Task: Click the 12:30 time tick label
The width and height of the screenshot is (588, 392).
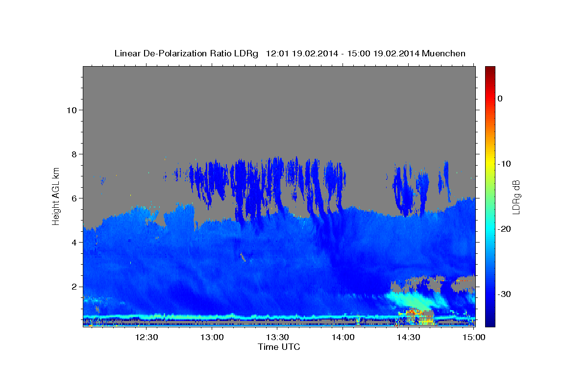Action: pos(147,337)
